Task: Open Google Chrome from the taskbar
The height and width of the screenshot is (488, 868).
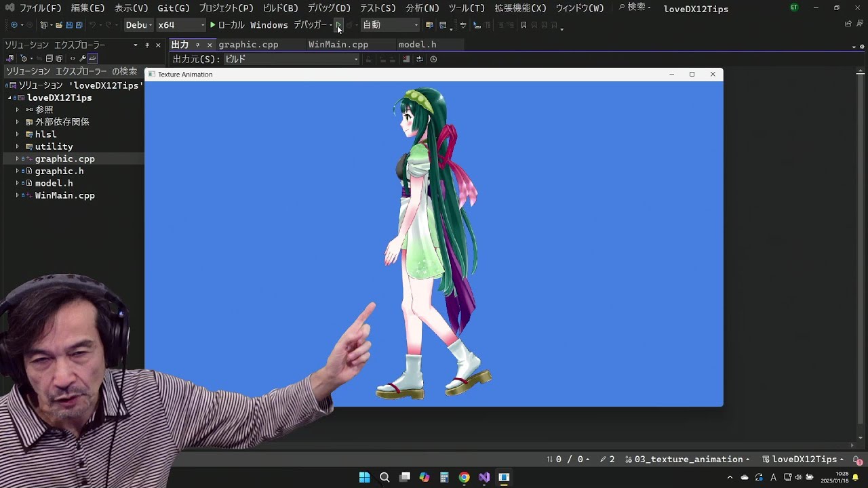Action: 464,477
